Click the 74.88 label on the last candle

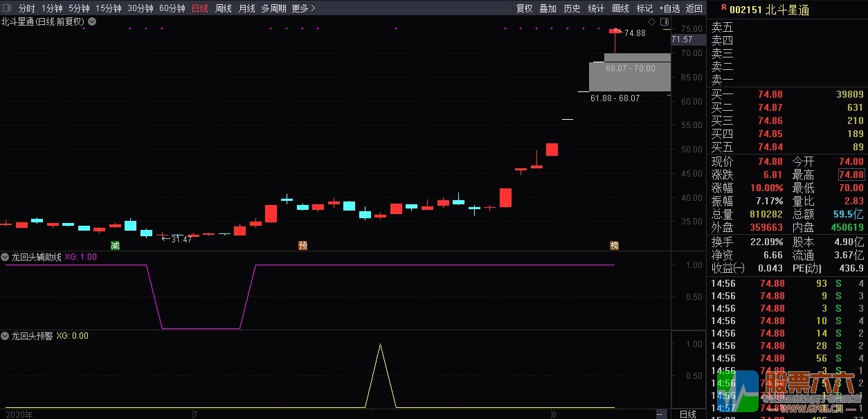point(635,33)
